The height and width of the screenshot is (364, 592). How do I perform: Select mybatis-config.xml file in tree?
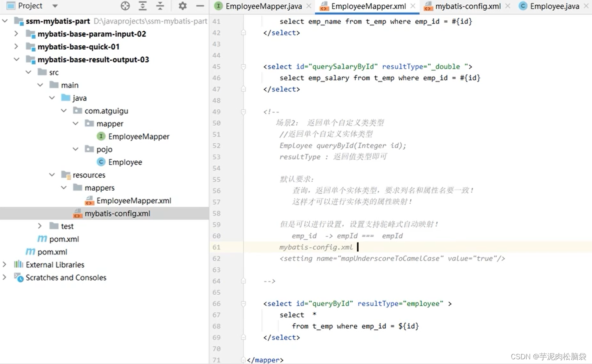117,213
